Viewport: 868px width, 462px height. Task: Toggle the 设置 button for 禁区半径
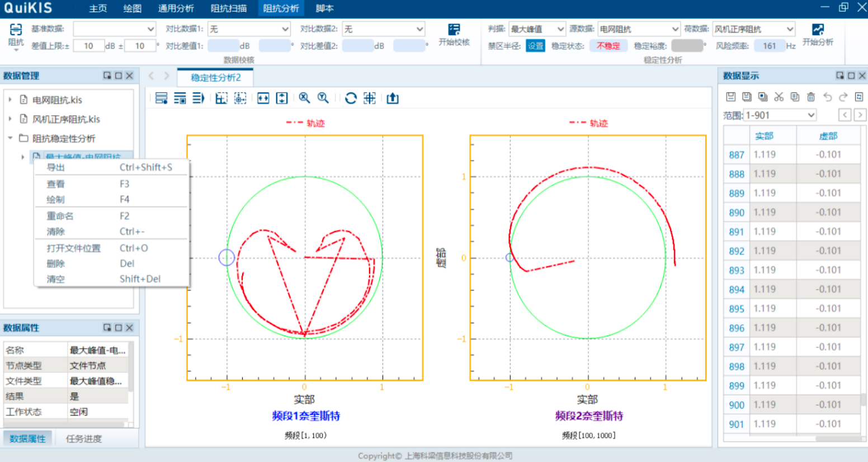coord(535,46)
